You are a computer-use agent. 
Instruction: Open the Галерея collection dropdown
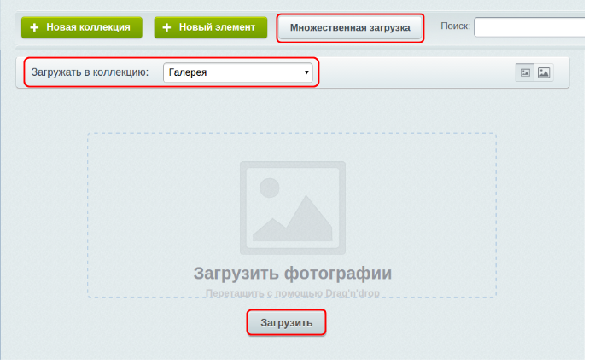(237, 72)
